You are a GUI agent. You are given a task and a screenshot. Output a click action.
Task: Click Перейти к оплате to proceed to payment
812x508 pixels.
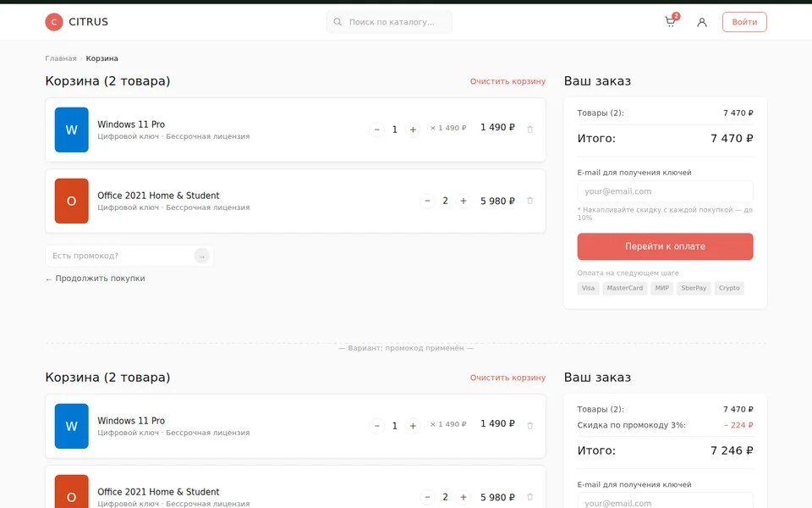pyautogui.click(x=665, y=246)
